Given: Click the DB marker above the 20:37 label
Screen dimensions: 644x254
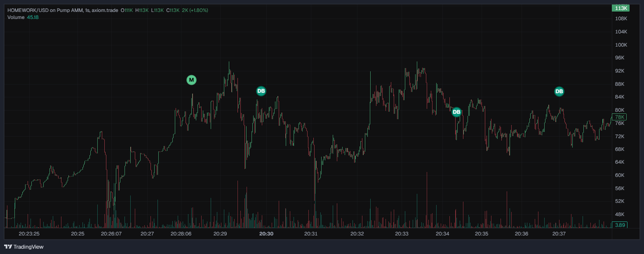Looking at the screenshot, I should (559, 91).
